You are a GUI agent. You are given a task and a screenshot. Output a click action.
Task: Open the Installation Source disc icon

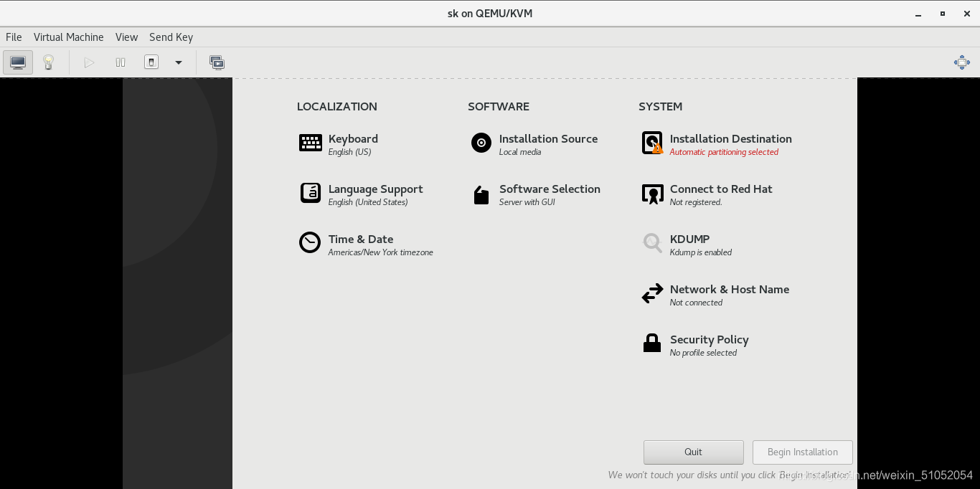(x=481, y=143)
